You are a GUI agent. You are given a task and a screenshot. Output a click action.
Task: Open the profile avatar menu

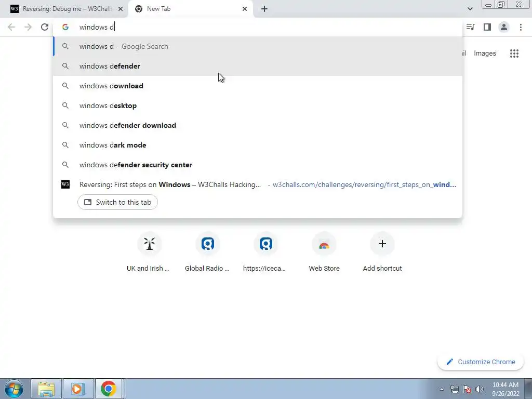(504, 27)
